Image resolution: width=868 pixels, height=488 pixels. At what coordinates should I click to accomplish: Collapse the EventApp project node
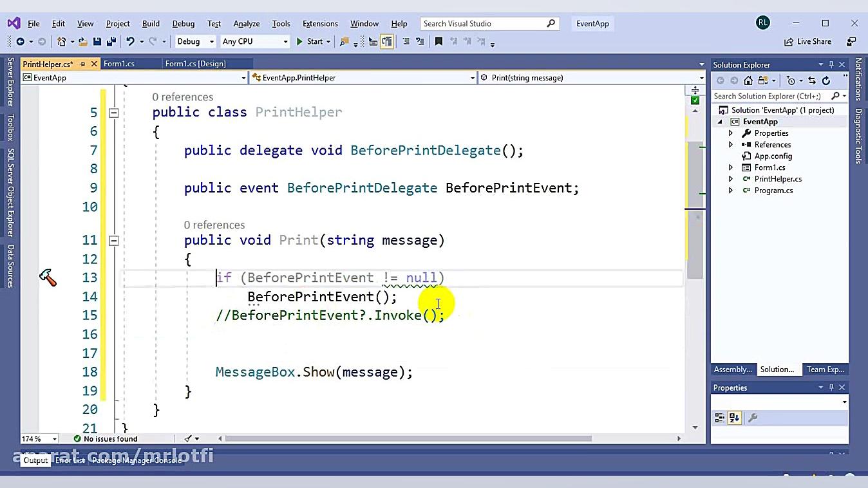pyautogui.click(x=721, y=122)
